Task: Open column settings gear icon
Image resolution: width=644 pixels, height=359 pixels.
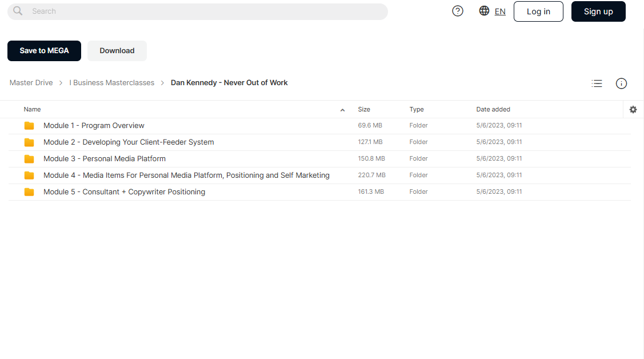Action: coord(633,110)
